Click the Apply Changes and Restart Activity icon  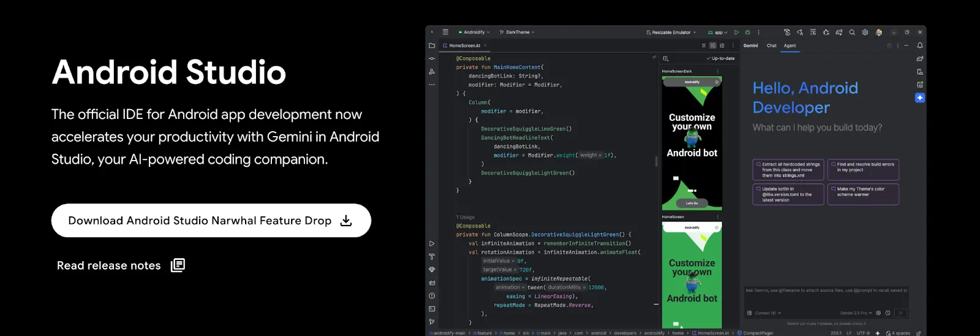(787, 32)
